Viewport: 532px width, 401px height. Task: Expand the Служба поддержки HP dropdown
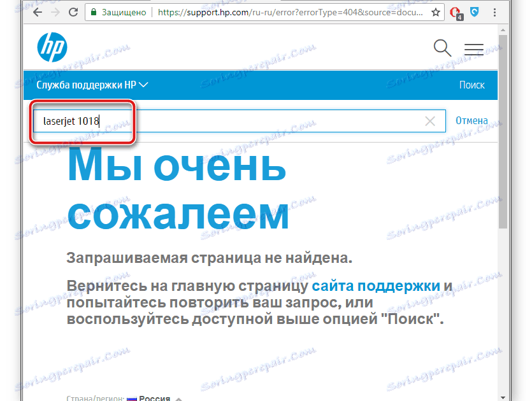tap(92, 85)
